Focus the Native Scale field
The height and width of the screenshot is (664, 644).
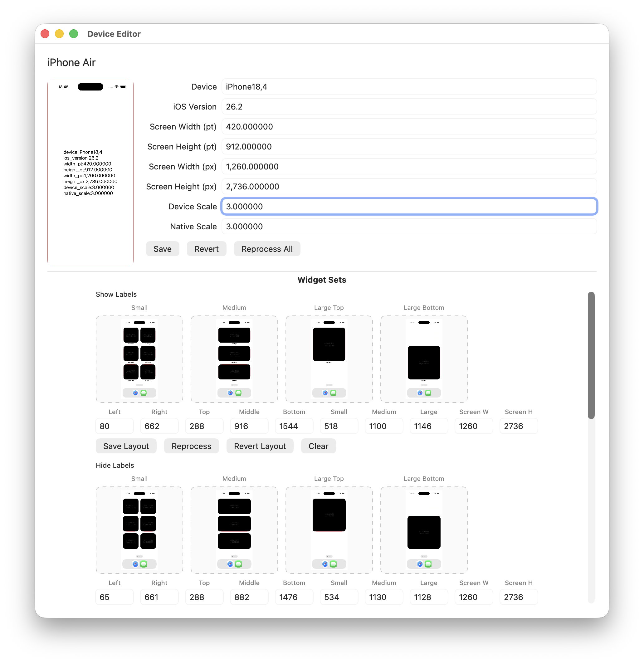(409, 227)
